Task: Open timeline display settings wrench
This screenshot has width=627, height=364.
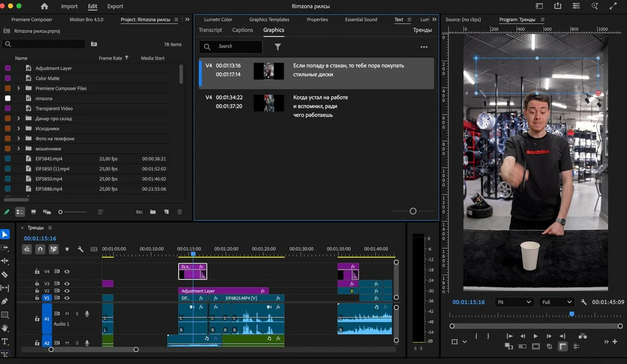Action: click(x=80, y=249)
